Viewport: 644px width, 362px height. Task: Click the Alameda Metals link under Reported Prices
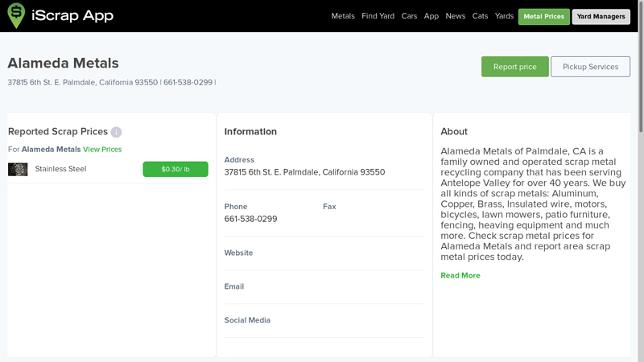(x=51, y=150)
